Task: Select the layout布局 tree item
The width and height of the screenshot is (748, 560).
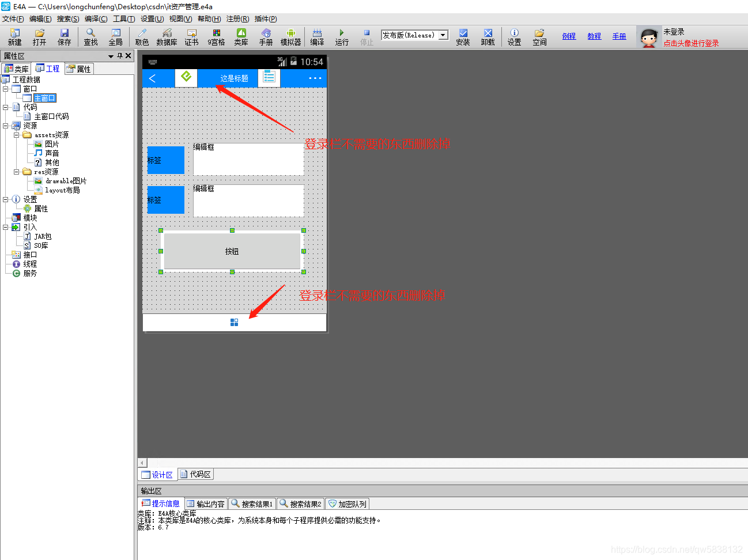Action: click(62, 190)
